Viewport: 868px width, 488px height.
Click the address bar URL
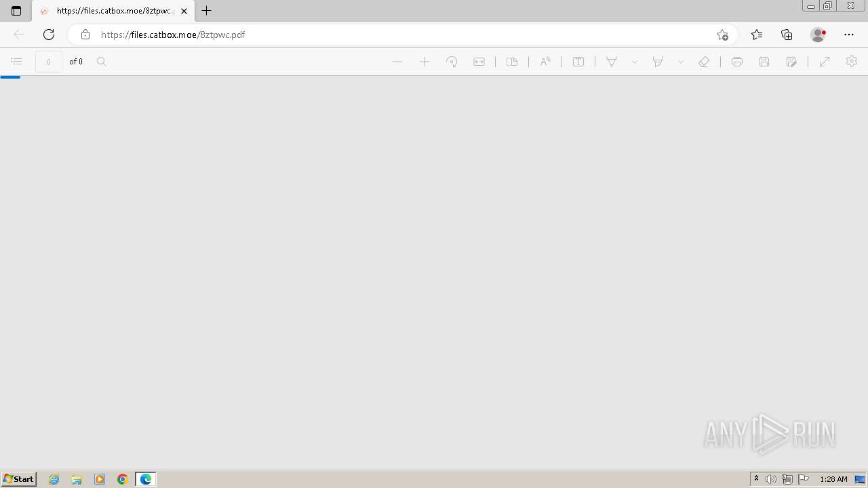point(173,35)
